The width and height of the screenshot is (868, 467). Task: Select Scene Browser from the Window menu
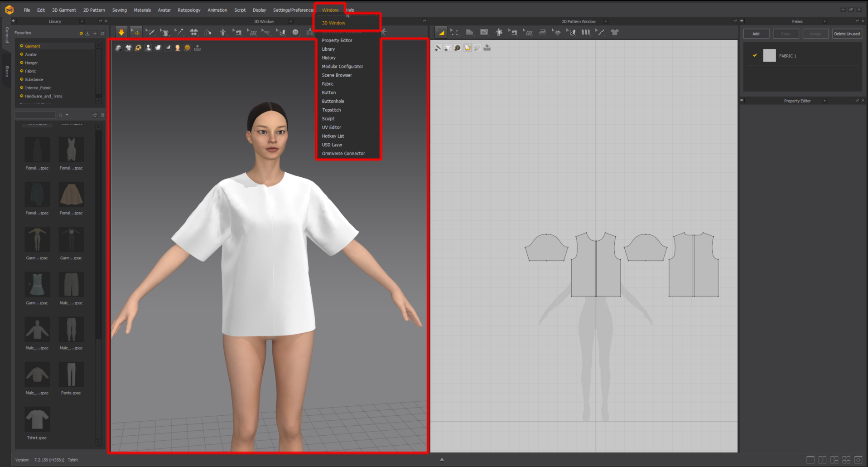pos(337,75)
